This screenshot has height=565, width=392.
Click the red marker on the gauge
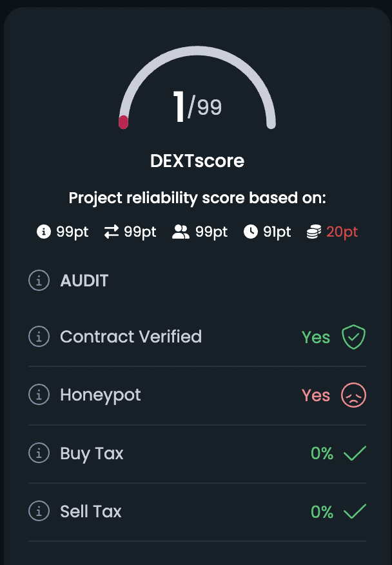[123, 122]
